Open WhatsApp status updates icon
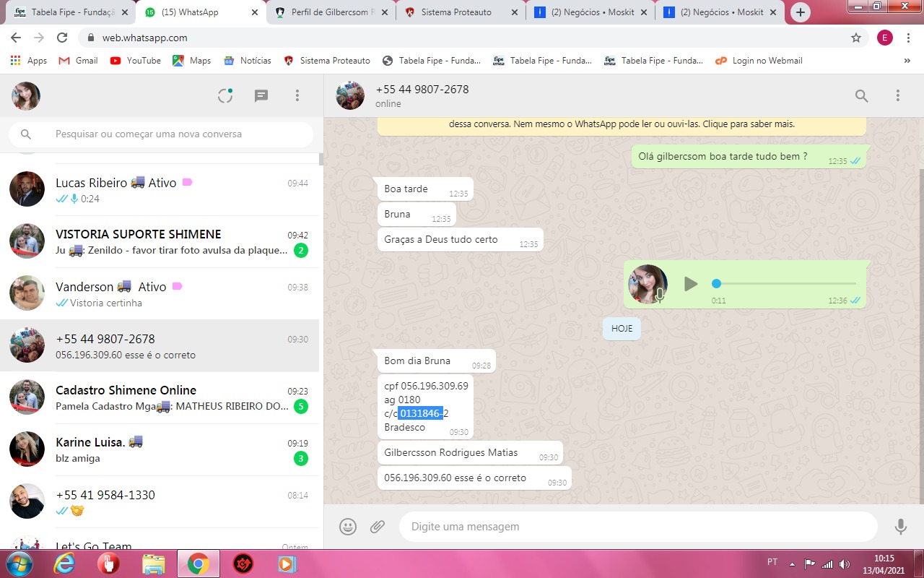Image resolution: width=924 pixels, height=578 pixels. tap(225, 95)
